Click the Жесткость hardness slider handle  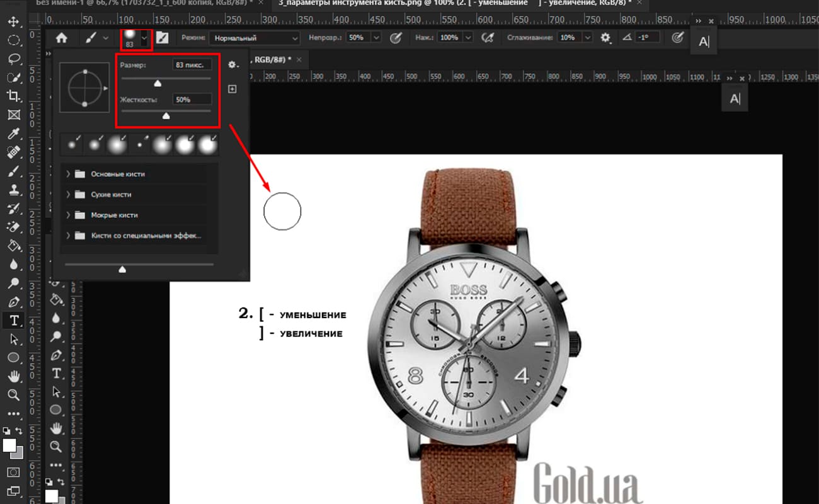(166, 115)
